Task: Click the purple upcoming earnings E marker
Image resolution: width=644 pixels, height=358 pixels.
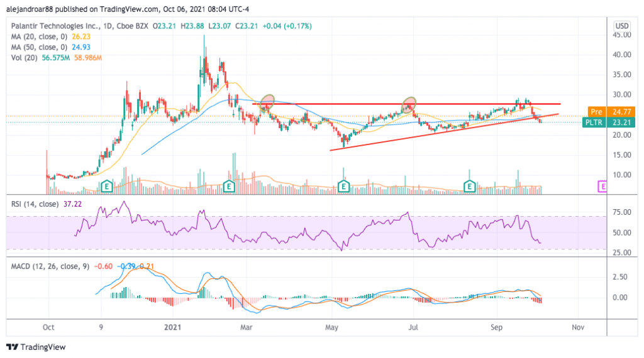Action: (x=602, y=187)
